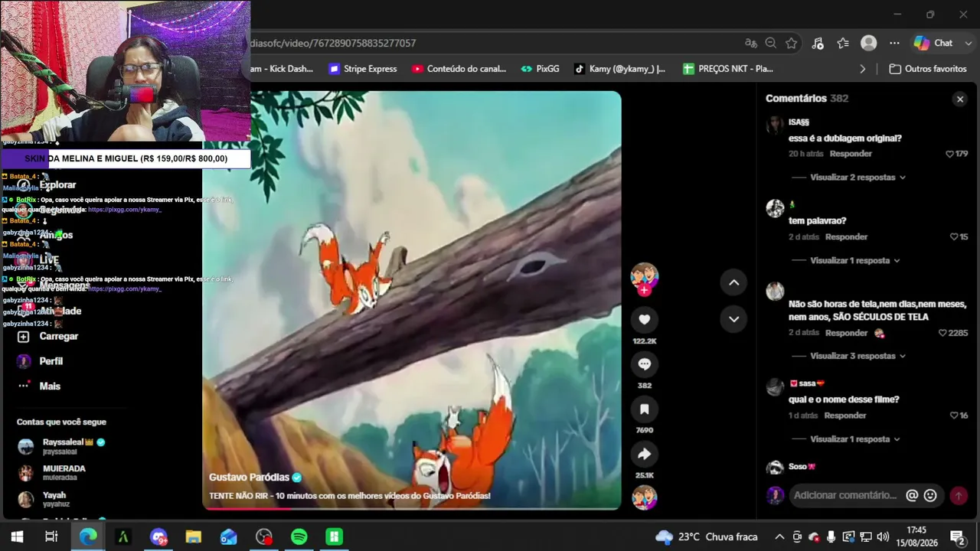This screenshot has height=551, width=980.
Task: Open the browser favorites list icon
Action: (x=843, y=44)
